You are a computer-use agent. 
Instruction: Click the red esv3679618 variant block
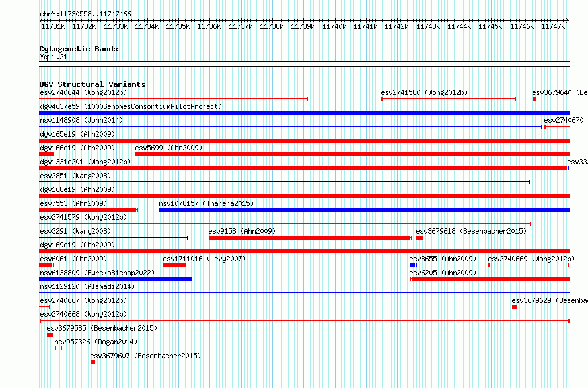click(420, 238)
